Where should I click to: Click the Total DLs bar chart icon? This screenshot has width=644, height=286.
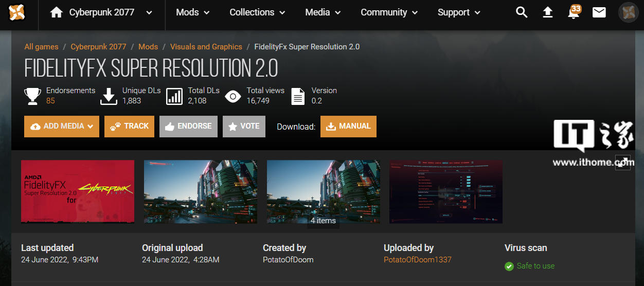click(x=174, y=96)
